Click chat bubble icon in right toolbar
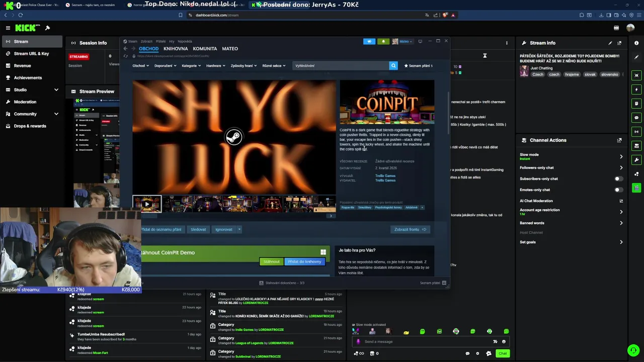 click(x=636, y=118)
